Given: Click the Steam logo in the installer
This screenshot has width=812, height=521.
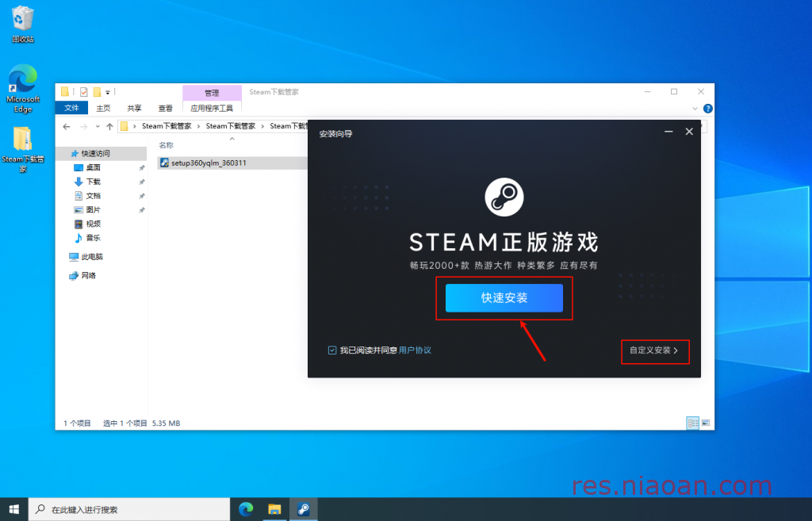Looking at the screenshot, I should [x=504, y=197].
